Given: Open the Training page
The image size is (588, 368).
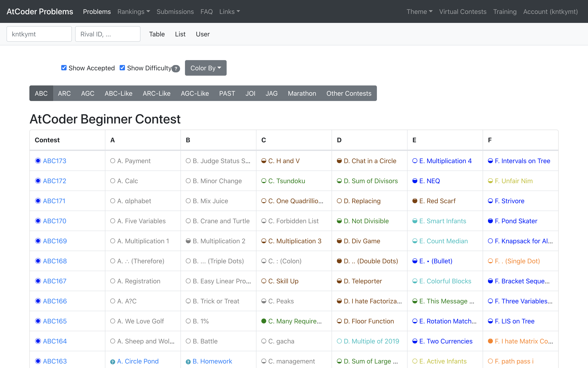Looking at the screenshot, I should point(505,11).
